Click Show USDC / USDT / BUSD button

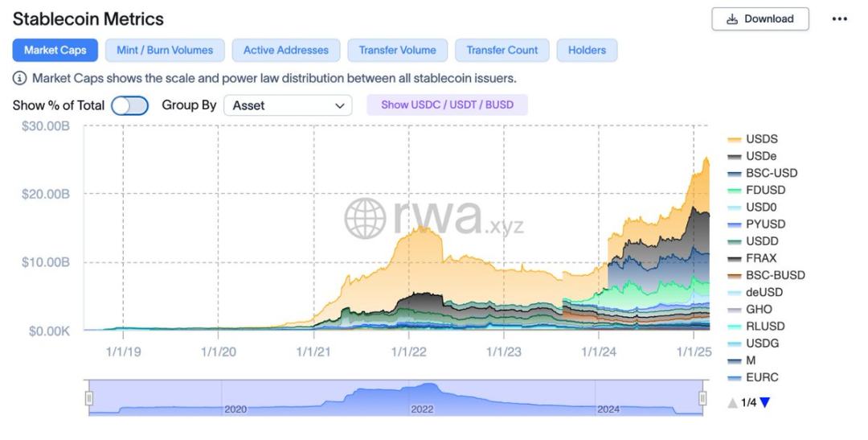point(447,105)
